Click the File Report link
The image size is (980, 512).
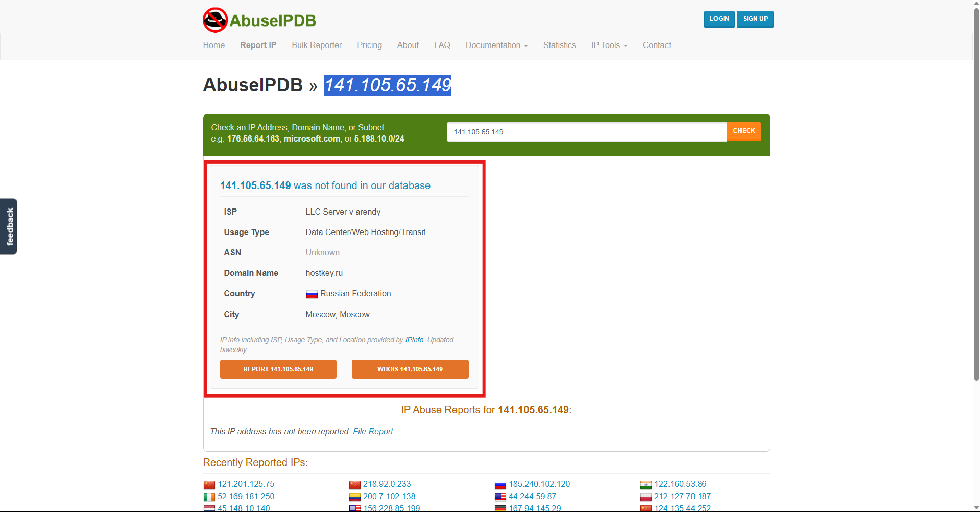click(x=373, y=431)
